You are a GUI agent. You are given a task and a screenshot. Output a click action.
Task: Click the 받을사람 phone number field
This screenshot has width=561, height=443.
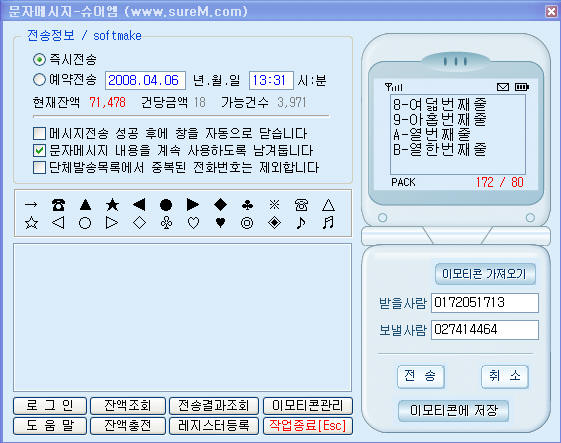485,303
